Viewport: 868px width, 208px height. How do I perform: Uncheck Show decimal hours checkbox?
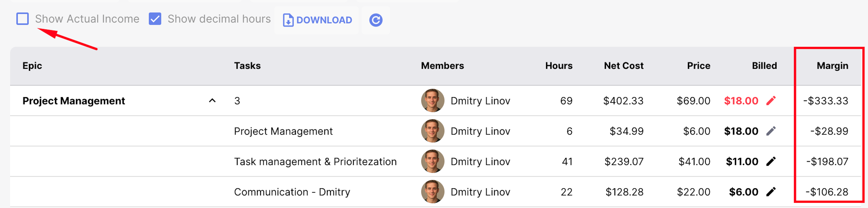tap(155, 19)
